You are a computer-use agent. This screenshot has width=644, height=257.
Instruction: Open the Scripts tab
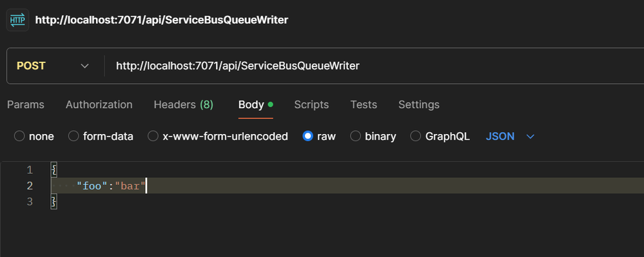point(311,105)
